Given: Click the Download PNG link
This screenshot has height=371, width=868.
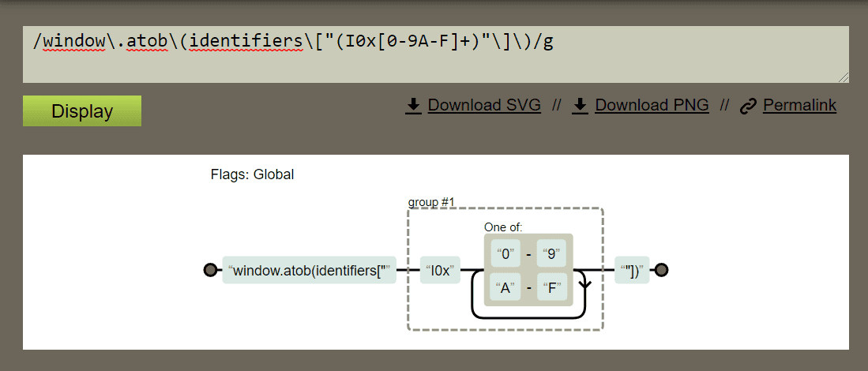Looking at the screenshot, I should tap(652, 106).
